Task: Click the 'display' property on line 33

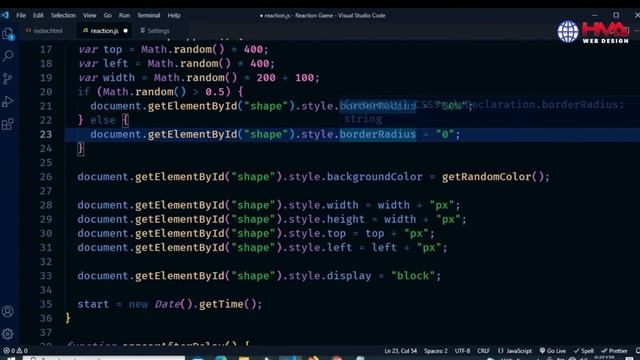Action: click(349, 276)
